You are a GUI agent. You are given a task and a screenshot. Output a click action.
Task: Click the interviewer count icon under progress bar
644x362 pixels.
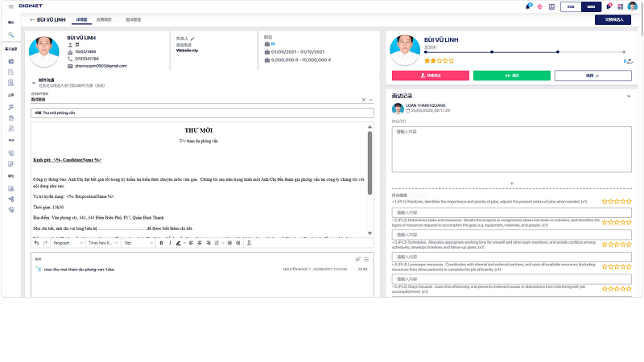click(630, 62)
